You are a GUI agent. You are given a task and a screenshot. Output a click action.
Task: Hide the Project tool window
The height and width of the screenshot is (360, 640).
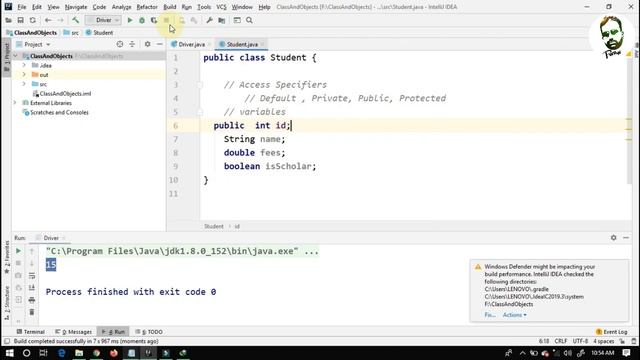160,44
